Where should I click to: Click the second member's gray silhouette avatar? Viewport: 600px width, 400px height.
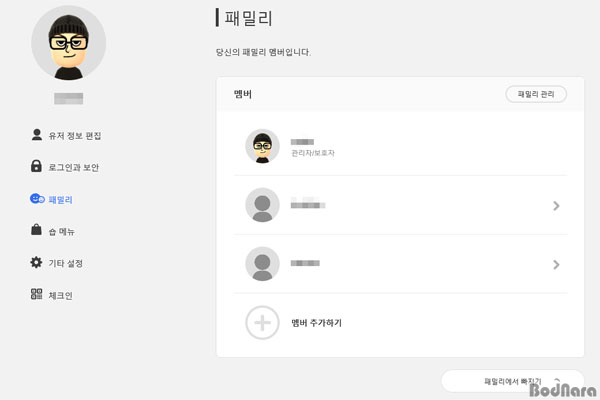click(262, 205)
